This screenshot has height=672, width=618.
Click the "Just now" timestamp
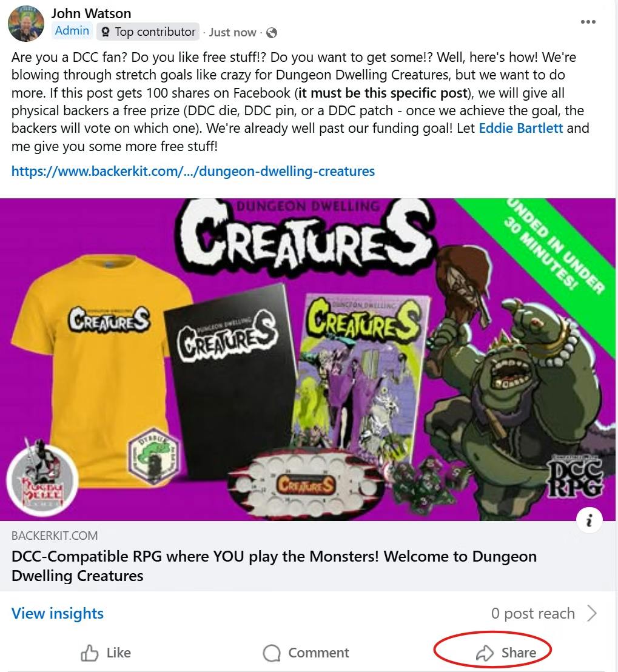coord(232,33)
